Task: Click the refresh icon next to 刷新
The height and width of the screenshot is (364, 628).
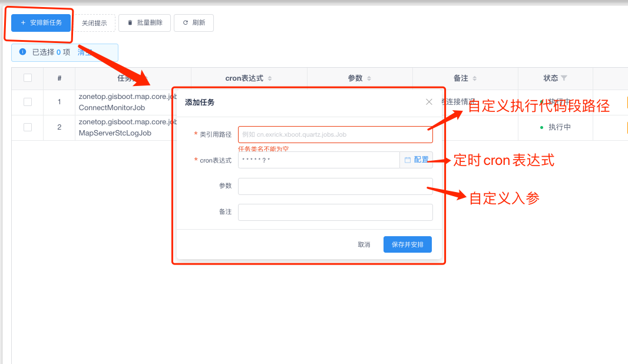Action: pos(186,23)
